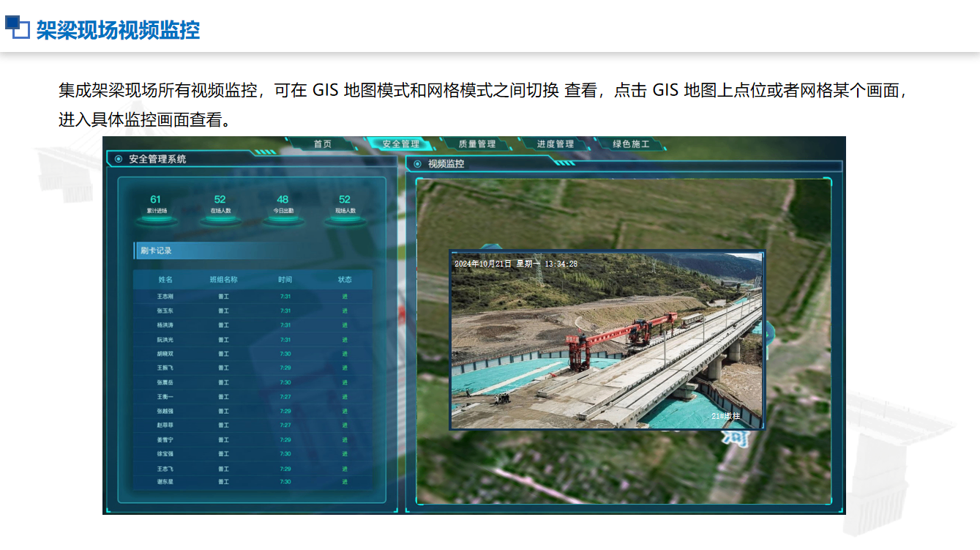Screen dimensions: 980x550
Task: Click 普工 in the 胡晓双 row
Action: [x=224, y=354]
